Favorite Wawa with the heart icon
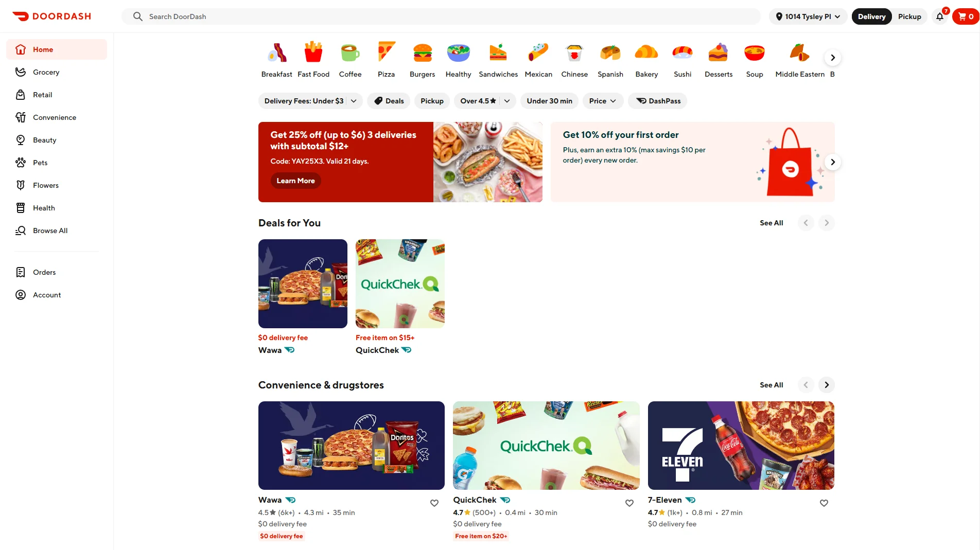Viewport: 980px width, 550px height. click(x=434, y=503)
